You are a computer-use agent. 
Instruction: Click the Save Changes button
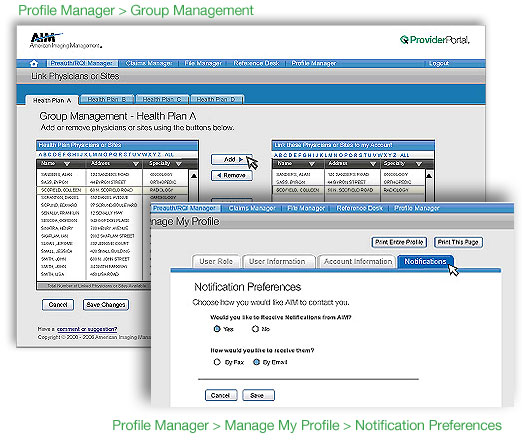(x=106, y=305)
